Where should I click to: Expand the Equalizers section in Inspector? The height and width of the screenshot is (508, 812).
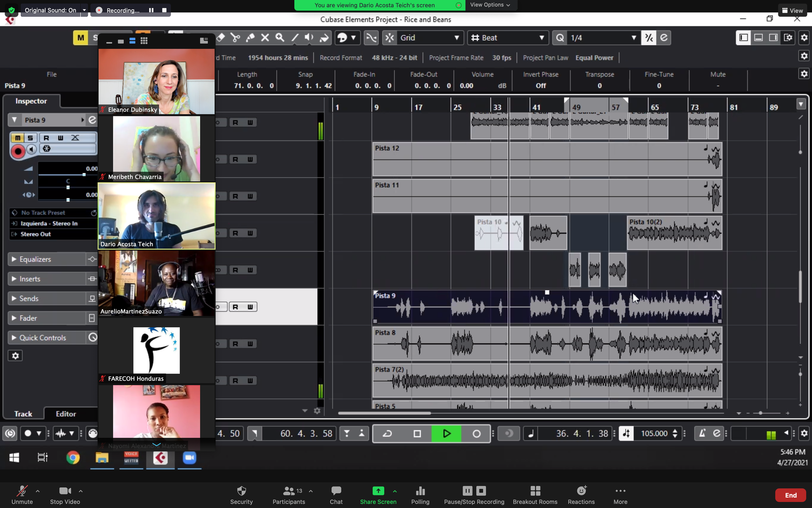click(35, 259)
